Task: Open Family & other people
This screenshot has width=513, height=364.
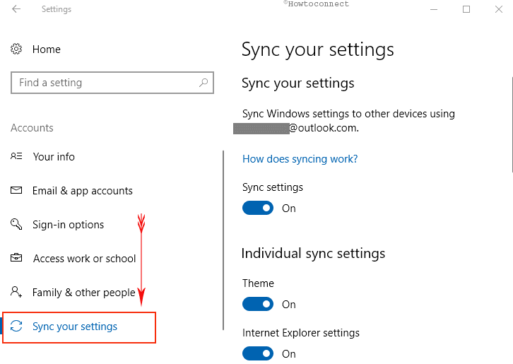Action: tap(84, 292)
